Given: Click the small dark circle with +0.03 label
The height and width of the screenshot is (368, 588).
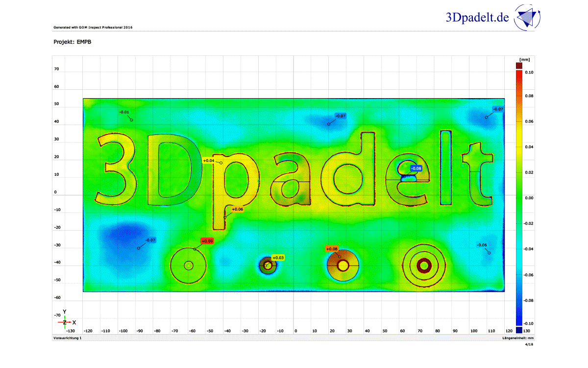Looking at the screenshot, I should [x=267, y=265].
